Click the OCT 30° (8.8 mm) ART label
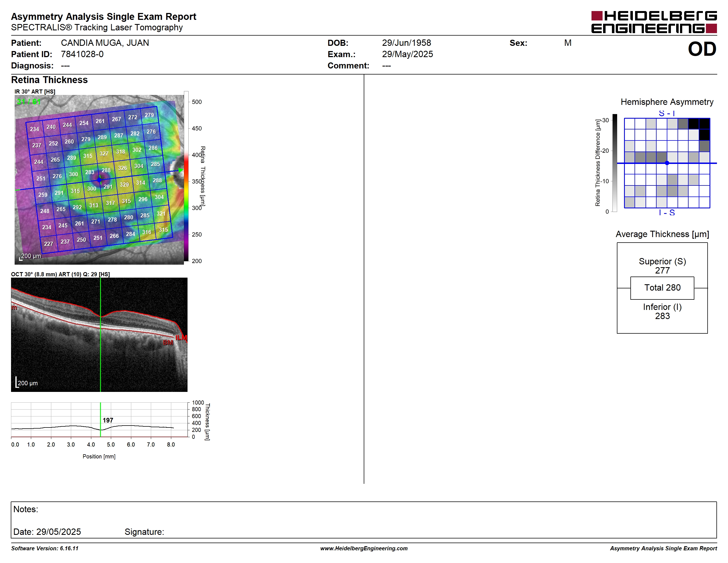Viewport: 728px width, 563px height. (x=60, y=274)
